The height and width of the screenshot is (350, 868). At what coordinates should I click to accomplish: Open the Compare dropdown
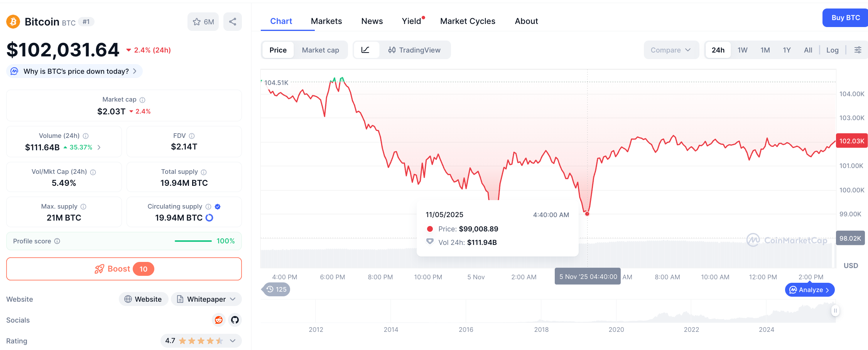pos(671,50)
